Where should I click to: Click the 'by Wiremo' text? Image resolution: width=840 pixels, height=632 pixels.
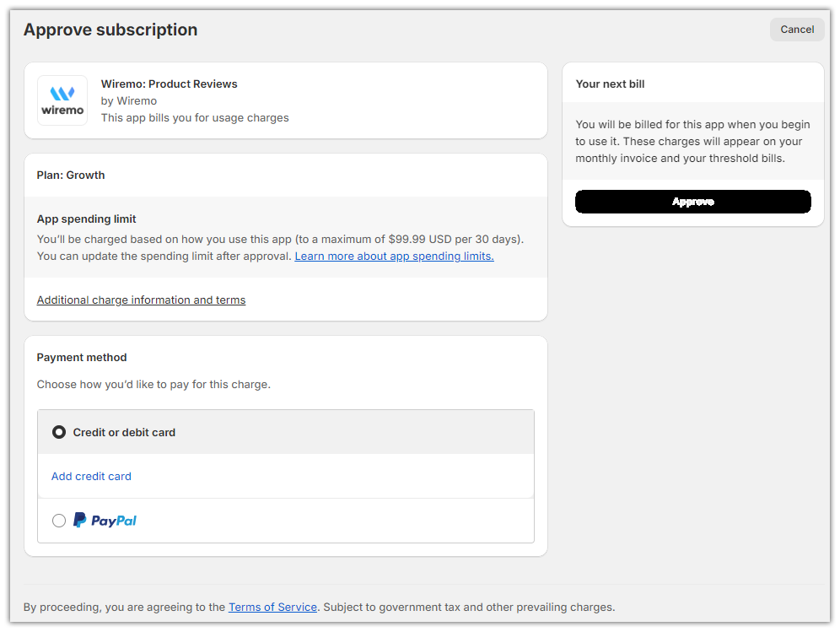pos(129,100)
